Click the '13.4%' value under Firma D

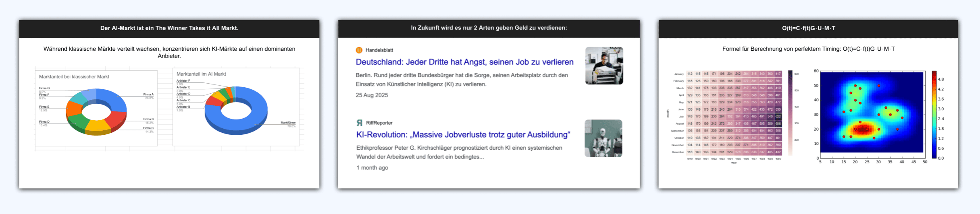click(x=43, y=125)
